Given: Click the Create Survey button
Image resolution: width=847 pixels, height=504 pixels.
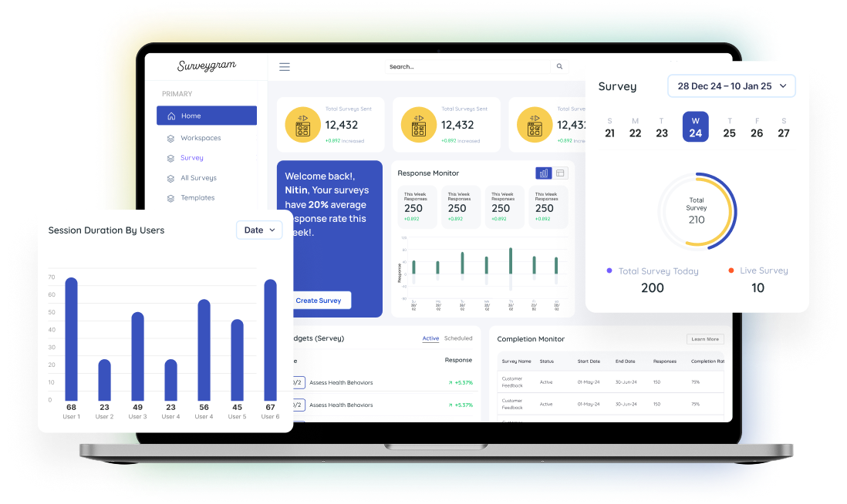Looking at the screenshot, I should tap(319, 301).
